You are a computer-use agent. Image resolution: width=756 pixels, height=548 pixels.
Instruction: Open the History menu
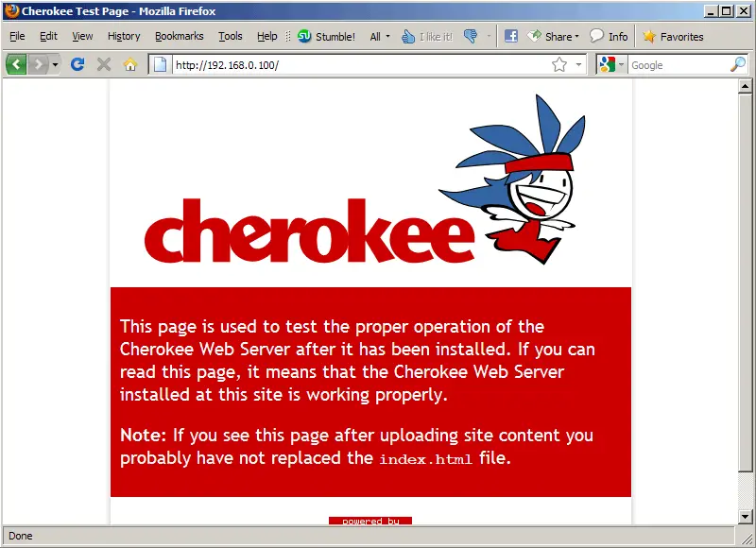pyautogui.click(x=124, y=36)
